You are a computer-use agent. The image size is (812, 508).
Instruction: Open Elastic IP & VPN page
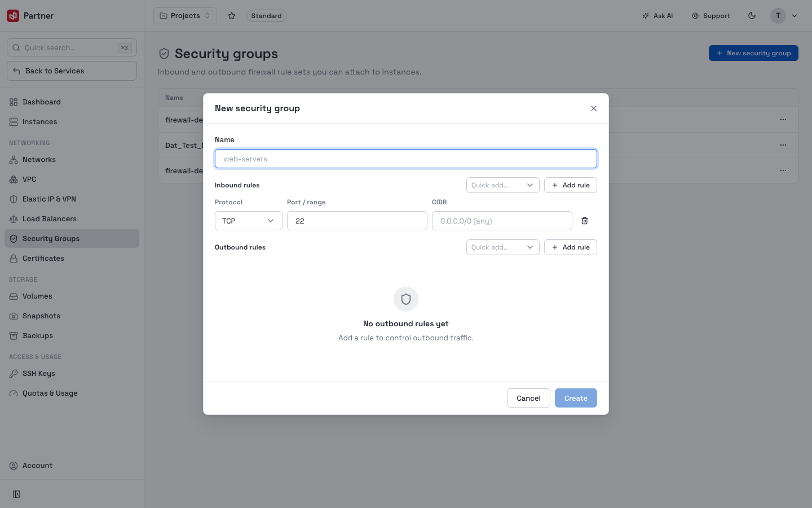coord(72,199)
